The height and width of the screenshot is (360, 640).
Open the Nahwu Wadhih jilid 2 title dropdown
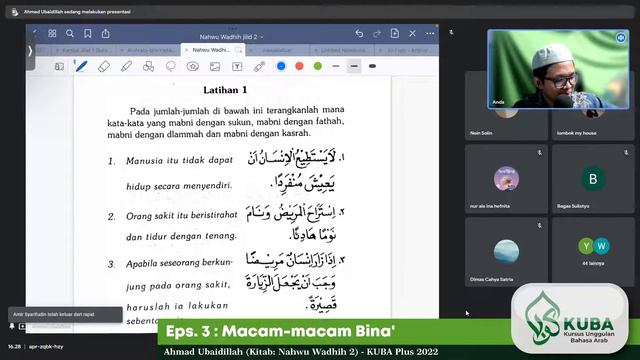click(x=231, y=37)
